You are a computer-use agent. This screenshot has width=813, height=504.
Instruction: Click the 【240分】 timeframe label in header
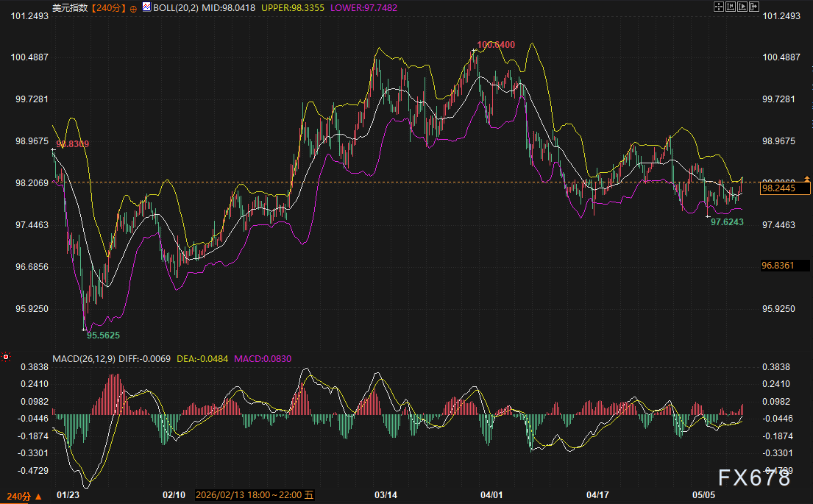[x=108, y=8]
